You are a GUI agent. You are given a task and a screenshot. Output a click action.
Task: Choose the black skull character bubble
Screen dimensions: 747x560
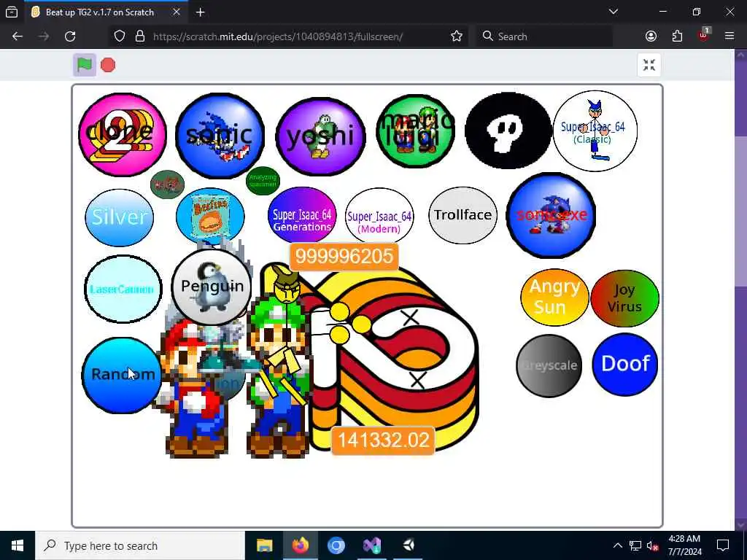point(508,130)
